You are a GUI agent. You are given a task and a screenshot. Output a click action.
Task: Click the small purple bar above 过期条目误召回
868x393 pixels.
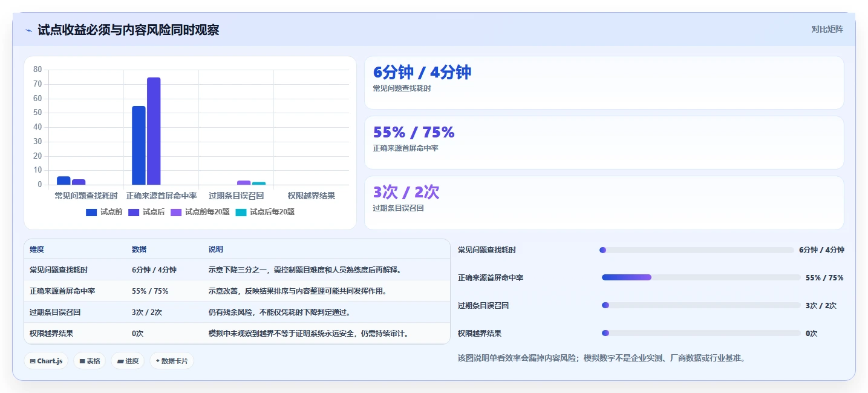pos(244,182)
